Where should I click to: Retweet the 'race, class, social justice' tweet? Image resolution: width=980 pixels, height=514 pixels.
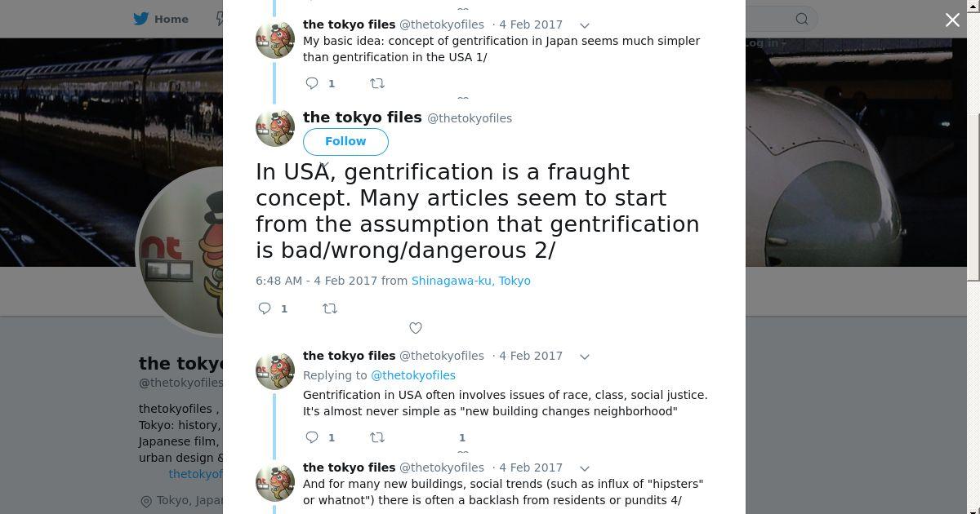[x=377, y=437]
